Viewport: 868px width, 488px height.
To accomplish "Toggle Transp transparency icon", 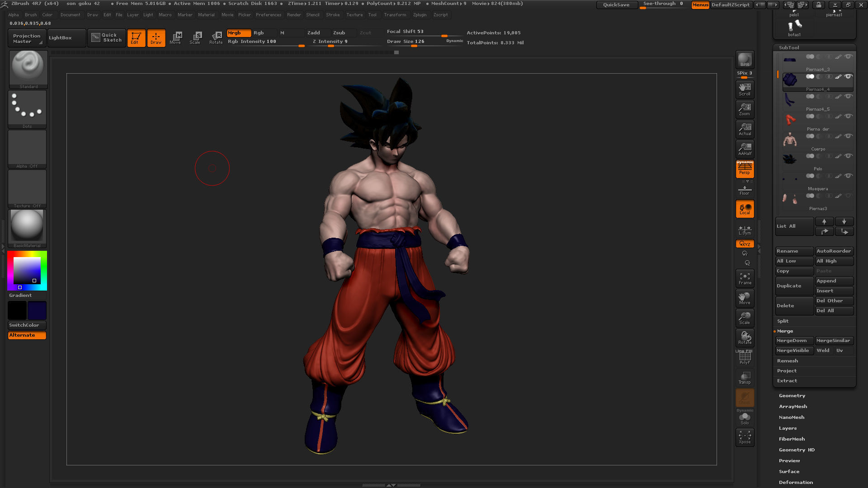I will 745,378.
